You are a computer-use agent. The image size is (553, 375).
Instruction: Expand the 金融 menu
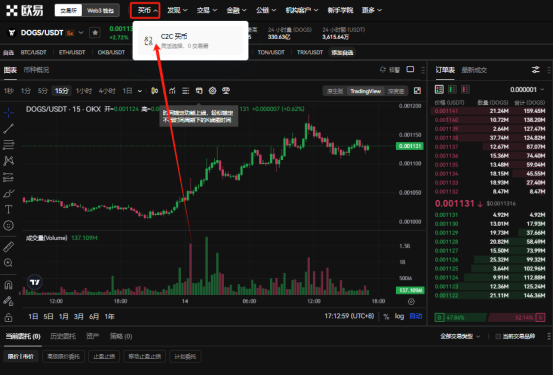click(x=236, y=10)
